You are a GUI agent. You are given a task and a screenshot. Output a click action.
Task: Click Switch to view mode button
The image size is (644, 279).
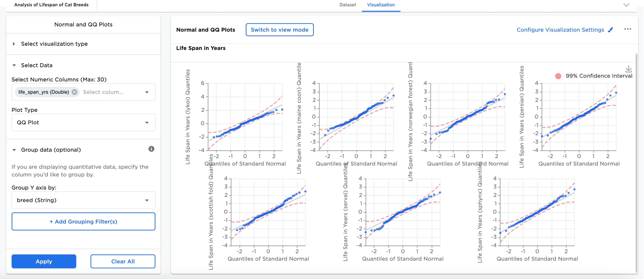point(279,30)
